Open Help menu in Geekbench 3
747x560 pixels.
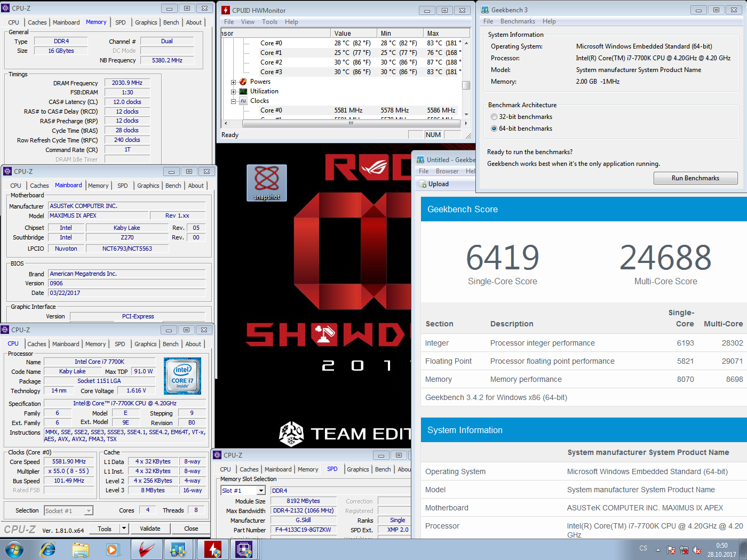point(549,21)
